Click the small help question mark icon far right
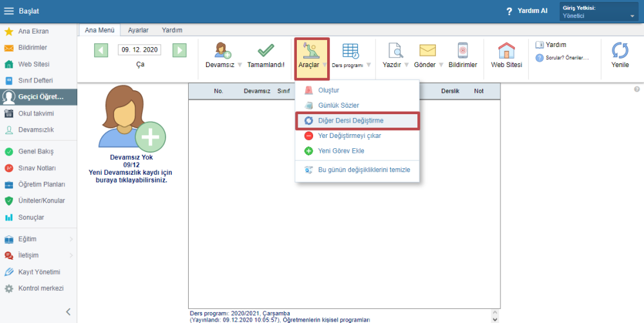The width and height of the screenshot is (644, 323). (x=637, y=89)
